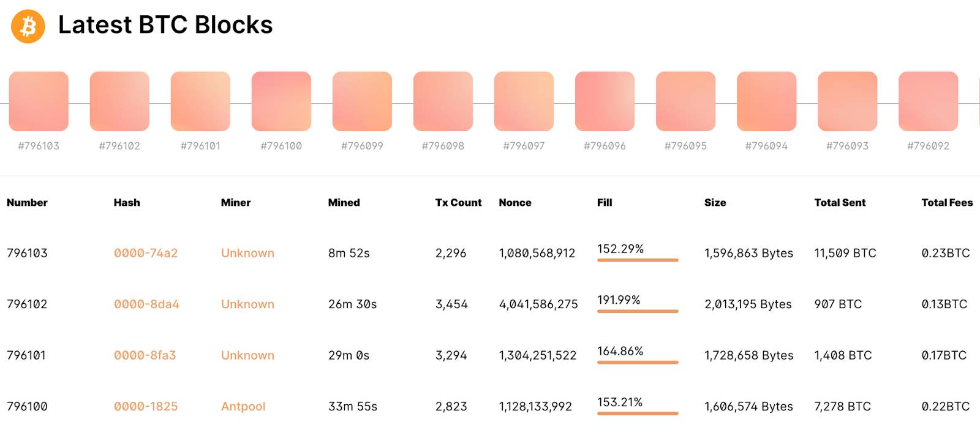This screenshot has width=980, height=438.
Task: Open hash link 0000-1825
Action: click(146, 406)
